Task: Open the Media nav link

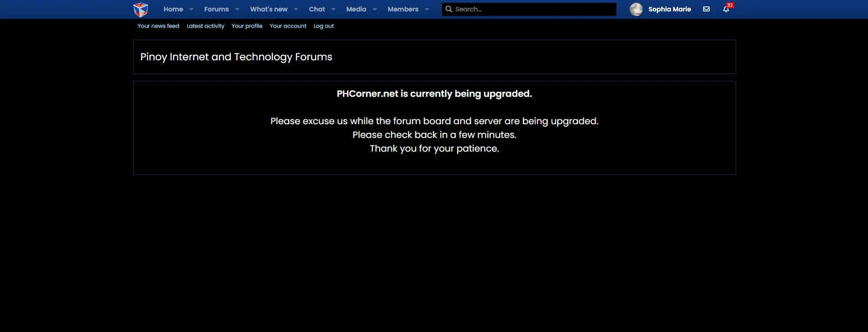Action: (x=356, y=9)
